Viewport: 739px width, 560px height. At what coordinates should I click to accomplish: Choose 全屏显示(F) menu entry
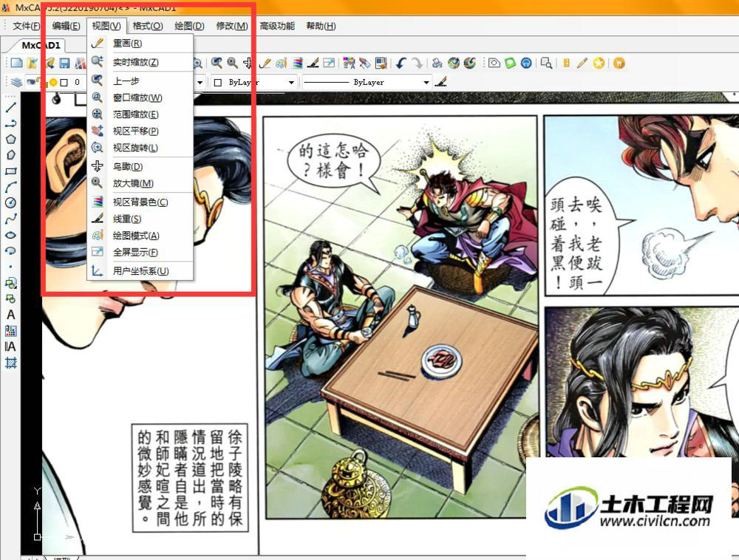140,252
